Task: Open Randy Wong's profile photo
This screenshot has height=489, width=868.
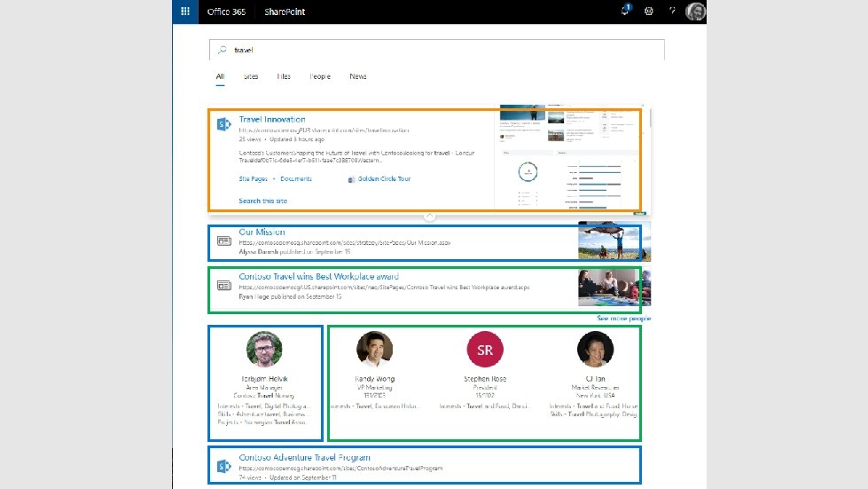Action: point(375,349)
